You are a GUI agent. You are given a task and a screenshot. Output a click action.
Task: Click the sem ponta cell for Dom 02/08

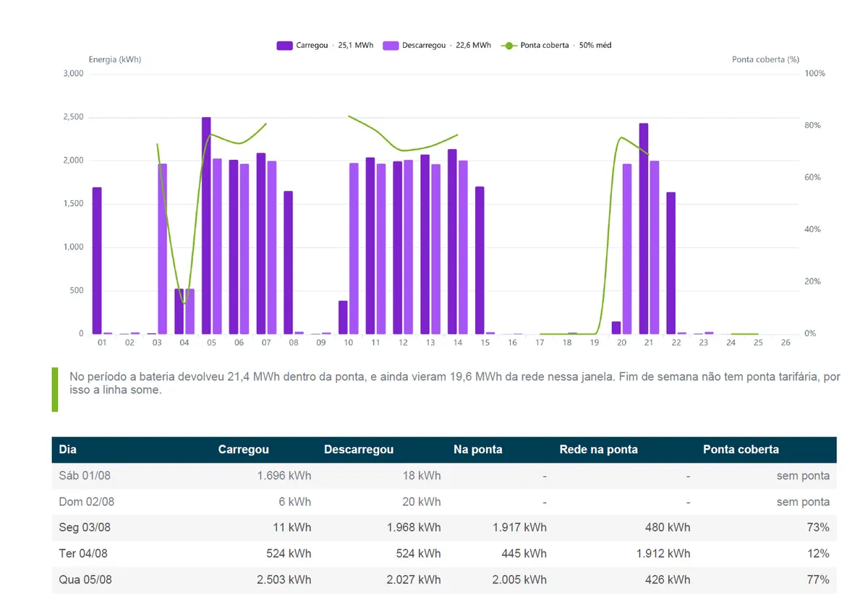tap(803, 502)
